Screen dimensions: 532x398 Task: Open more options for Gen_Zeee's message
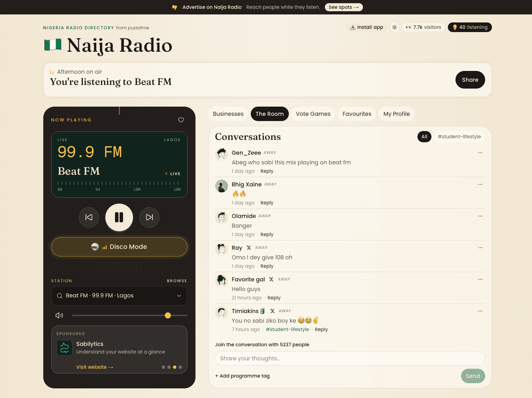(x=480, y=153)
